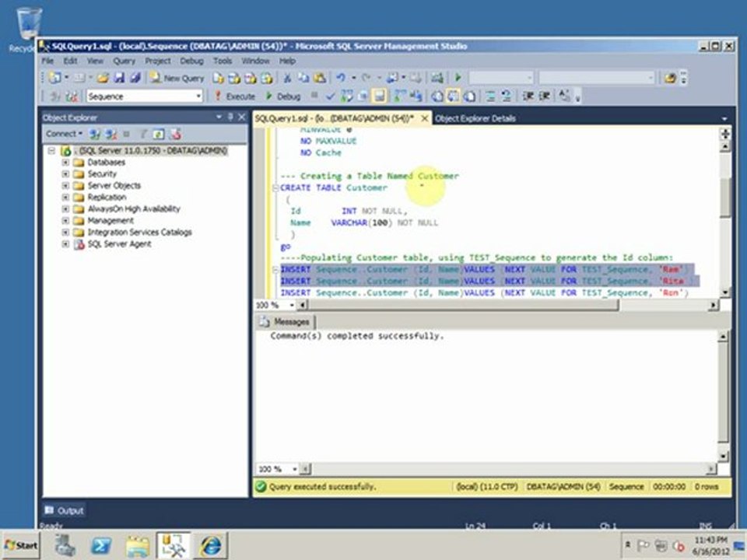The image size is (747, 560).
Task: Open Windows PowerShell from taskbar
Action: click(x=101, y=545)
